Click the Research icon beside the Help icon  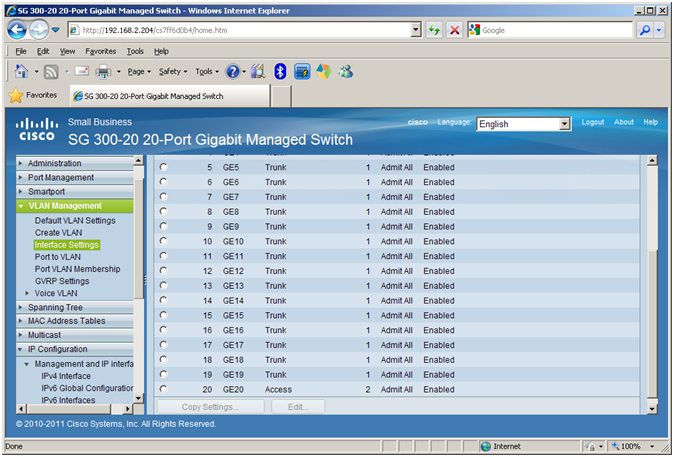258,71
